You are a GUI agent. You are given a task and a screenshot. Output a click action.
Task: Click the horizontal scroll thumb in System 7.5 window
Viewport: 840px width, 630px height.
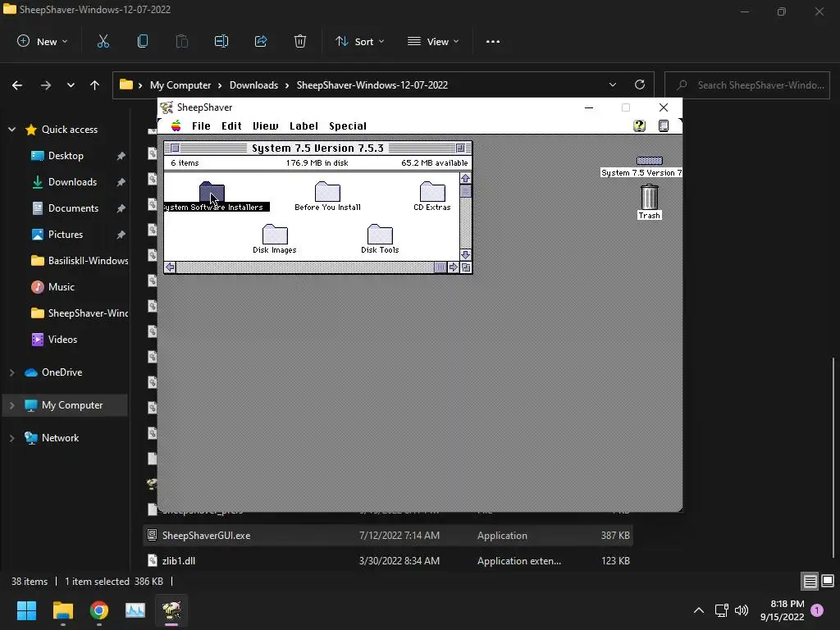[441, 267]
